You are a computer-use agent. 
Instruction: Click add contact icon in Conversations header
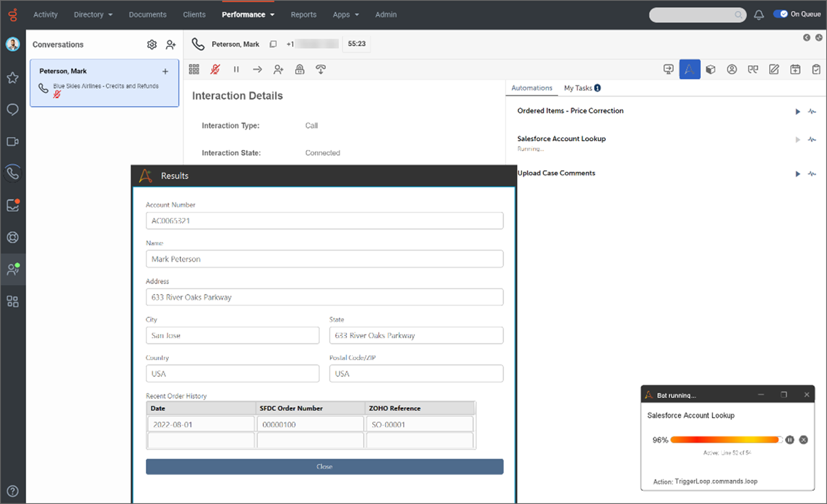[x=171, y=45]
